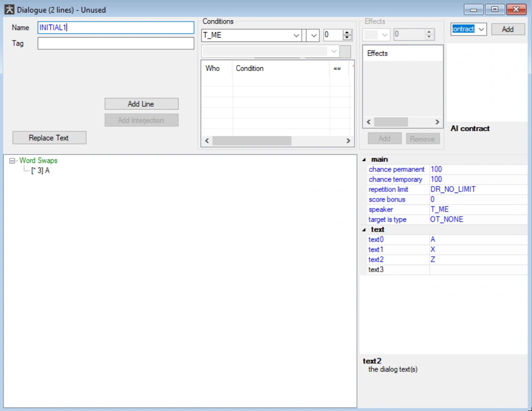This screenshot has width=532, height=411.
Task: Click the == column header
Action: tap(339, 69)
